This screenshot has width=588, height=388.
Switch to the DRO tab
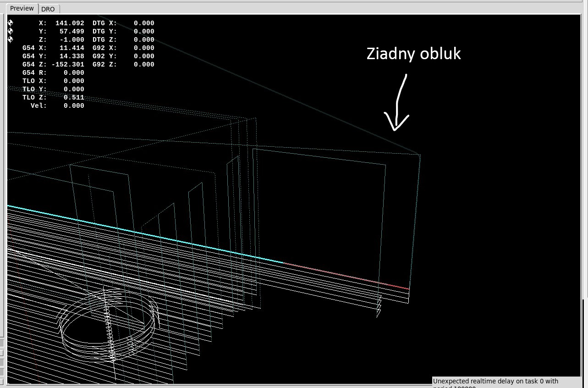click(48, 9)
